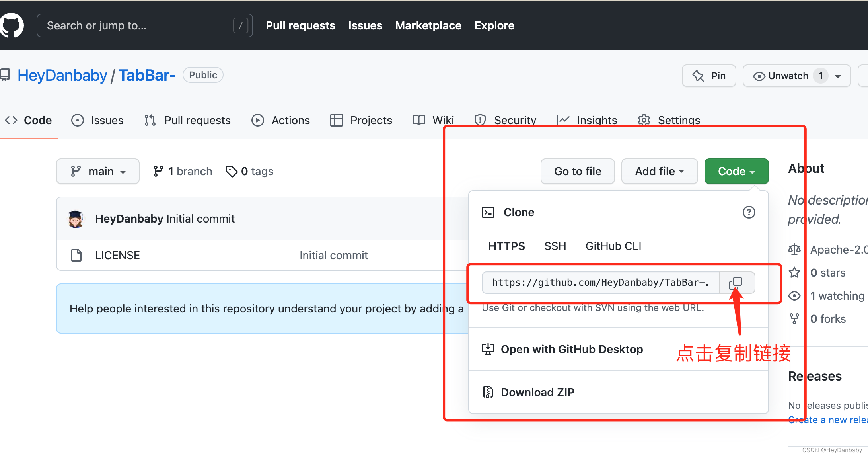Focus the Search or jump to field
The height and width of the screenshot is (457, 868).
point(145,25)
